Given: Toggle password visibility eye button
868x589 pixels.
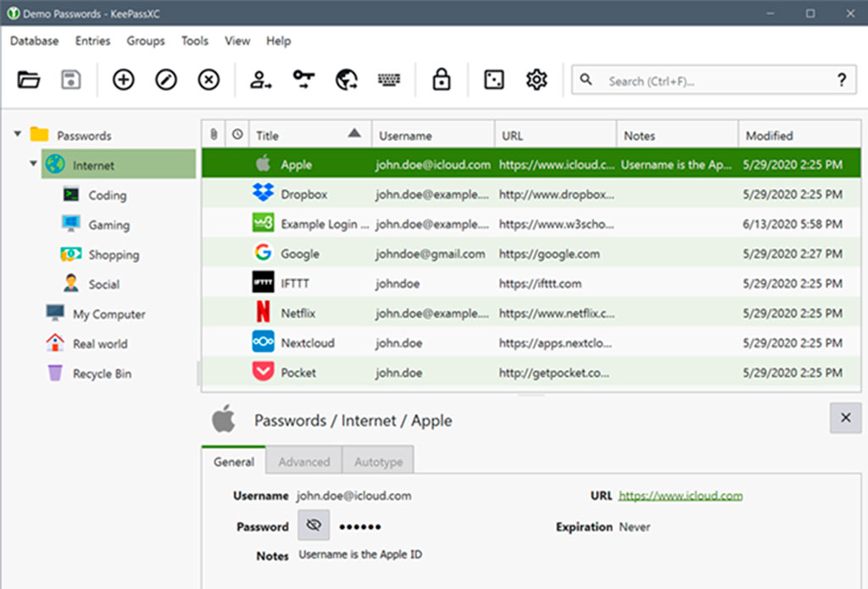Looking at the screenshot, I should (314, 525).
